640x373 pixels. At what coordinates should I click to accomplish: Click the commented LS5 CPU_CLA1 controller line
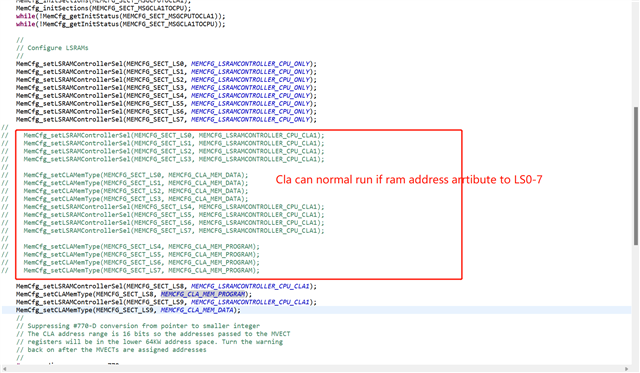(x=174, y=215)
